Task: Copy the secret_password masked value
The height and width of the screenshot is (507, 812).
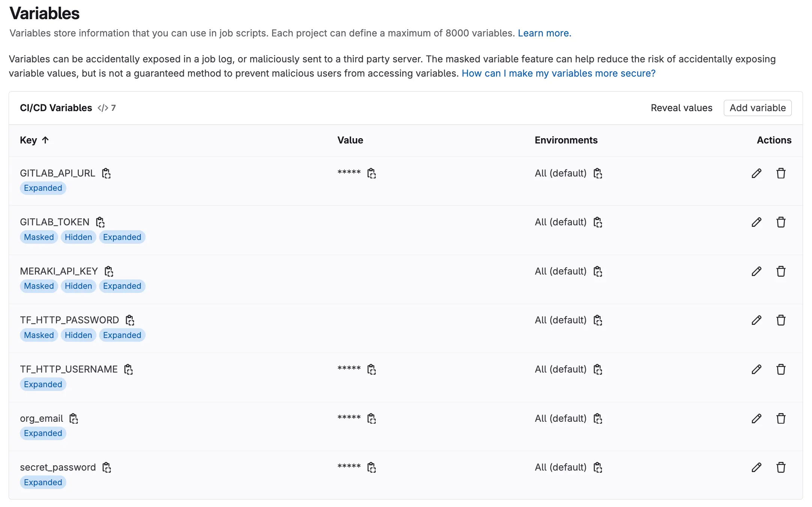Action: point(371,468)
